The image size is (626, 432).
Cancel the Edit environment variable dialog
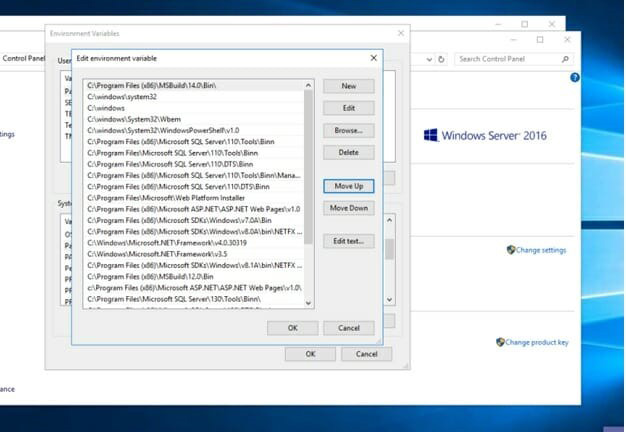coord(348,328)
